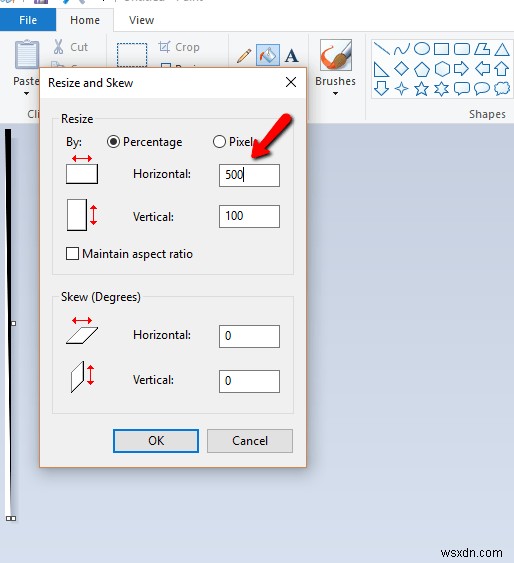Pick the Left arrow shape
The height and width of the screenshot is (563, 514).
point(482,69)
